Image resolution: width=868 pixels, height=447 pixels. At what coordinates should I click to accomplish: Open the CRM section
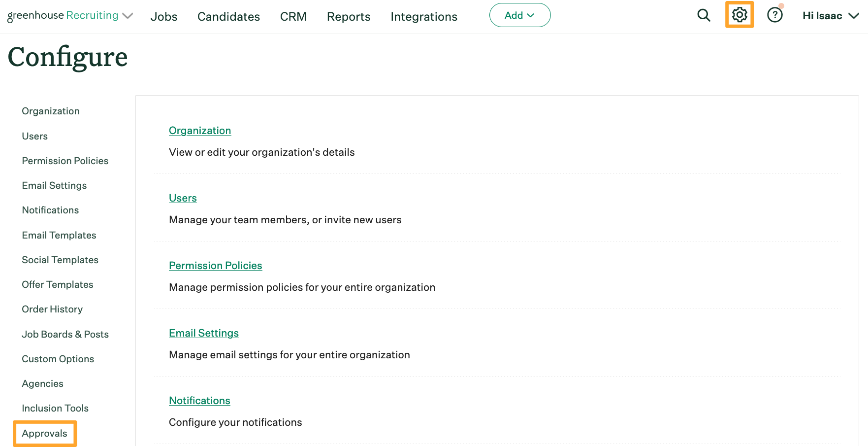click(293, 16)
